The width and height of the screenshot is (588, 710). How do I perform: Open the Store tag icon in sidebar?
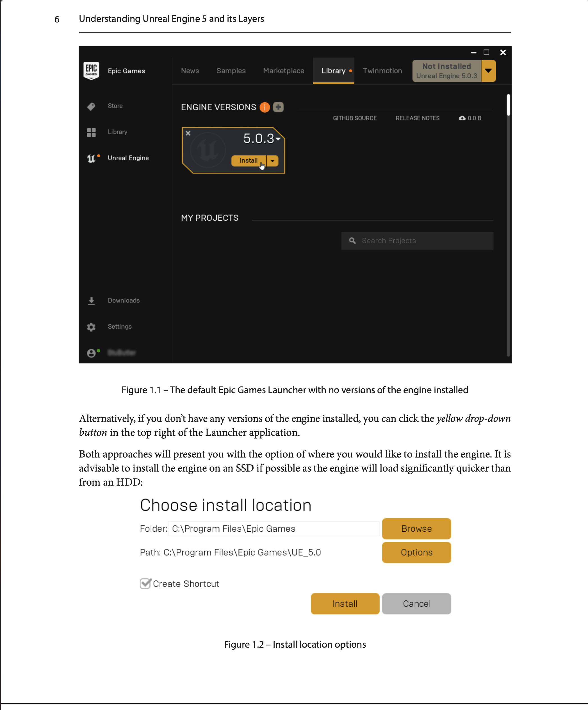click(91, 106)
